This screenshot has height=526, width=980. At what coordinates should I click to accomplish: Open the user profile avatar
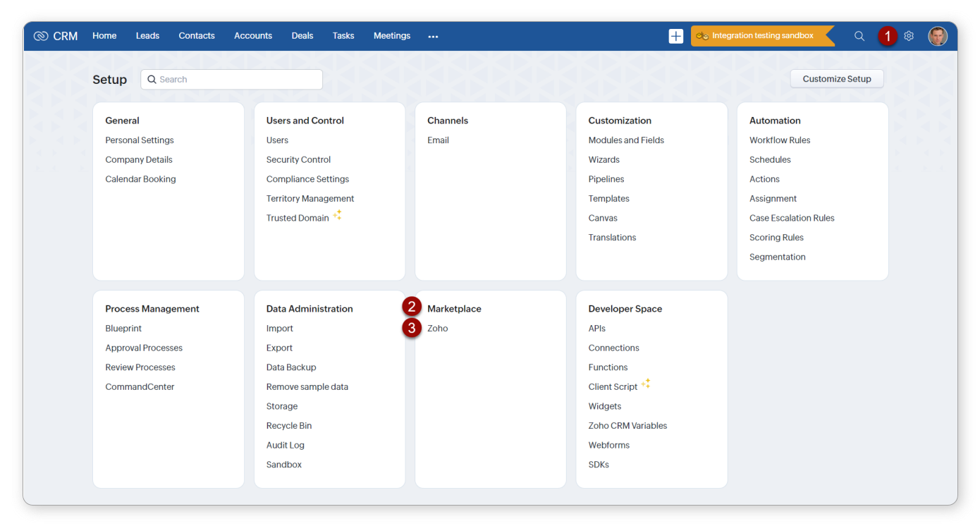point(937,36)
